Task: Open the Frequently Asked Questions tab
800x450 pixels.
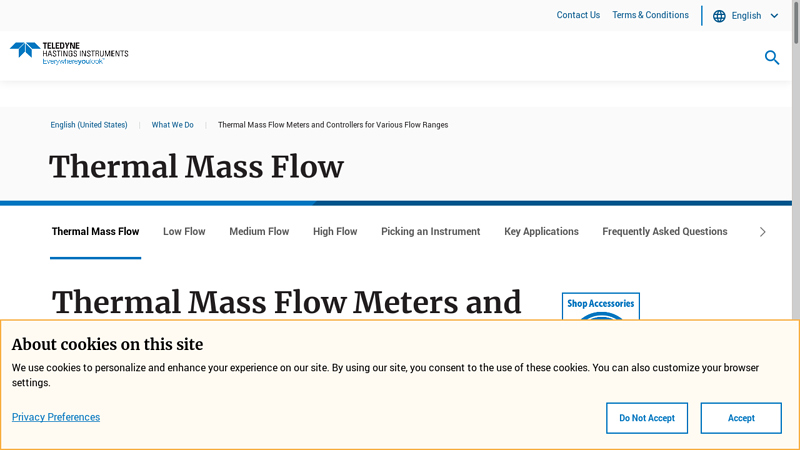Action: [x=665, y=232]
